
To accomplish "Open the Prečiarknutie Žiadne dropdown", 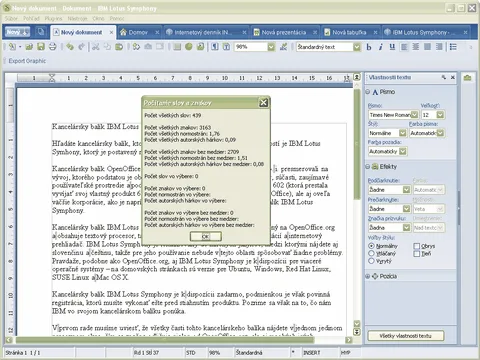I will pos(406,209).
